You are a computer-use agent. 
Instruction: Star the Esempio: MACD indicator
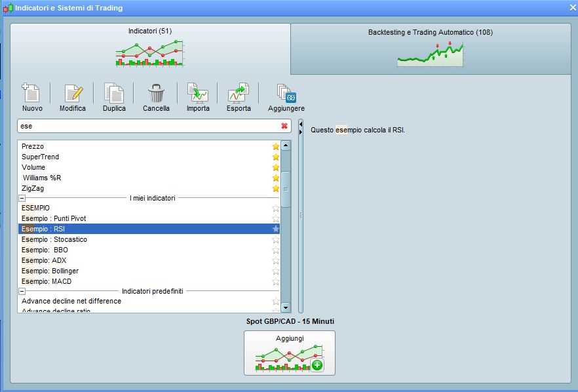click(x=276, y=282)
